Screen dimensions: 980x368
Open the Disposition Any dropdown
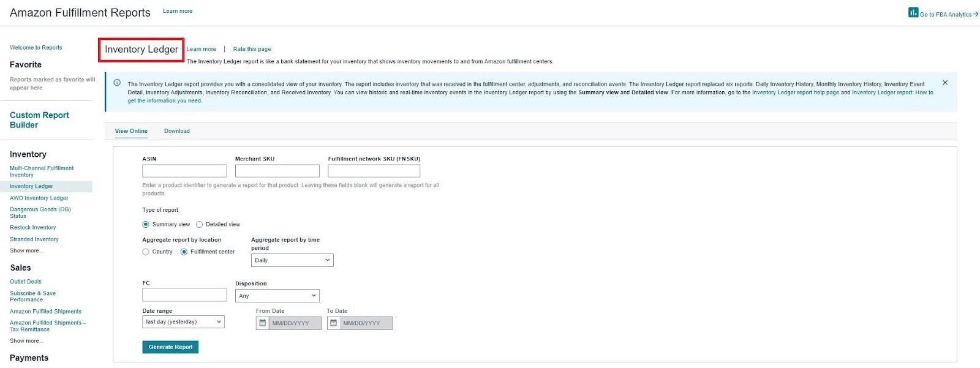pyautogui.click(x=277, y=296)
